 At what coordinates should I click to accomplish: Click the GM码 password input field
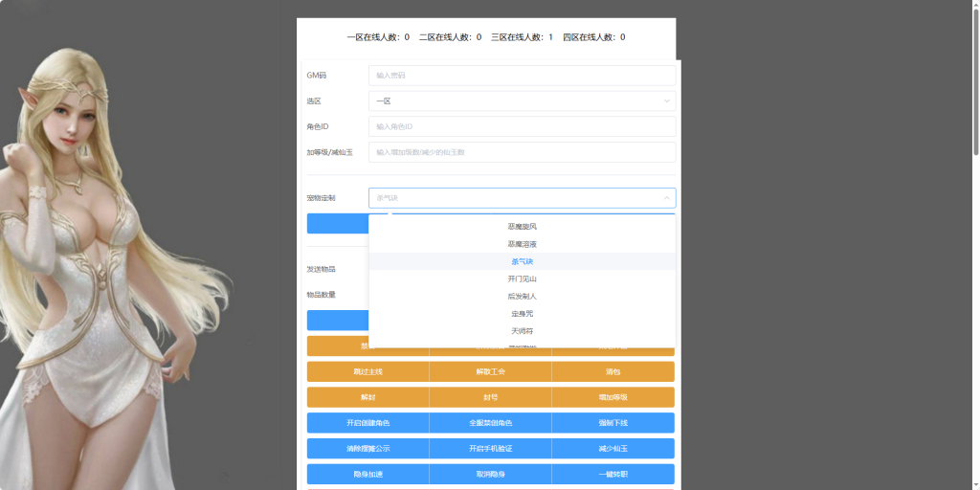click(x=522, y=76)
